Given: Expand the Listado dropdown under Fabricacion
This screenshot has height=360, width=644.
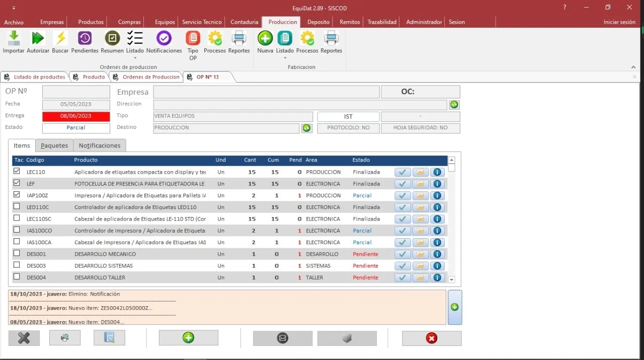Looking at the screenshot, I should [285, 58].
